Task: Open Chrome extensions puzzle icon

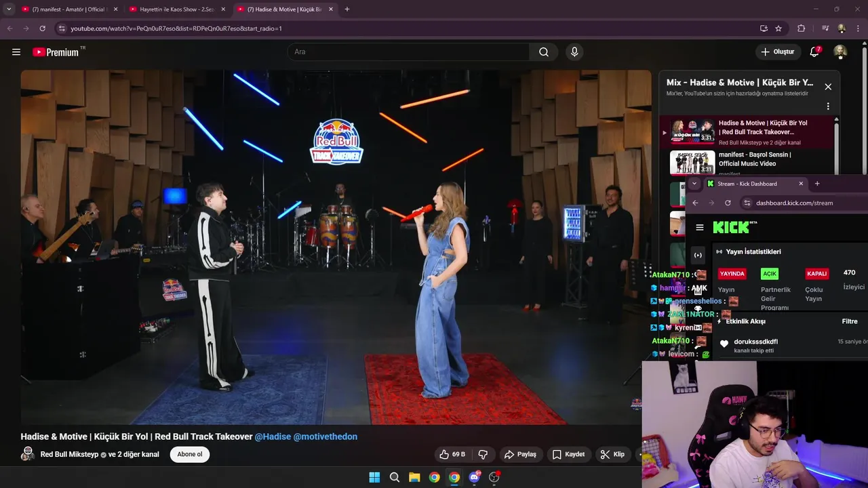Action: 802,28
